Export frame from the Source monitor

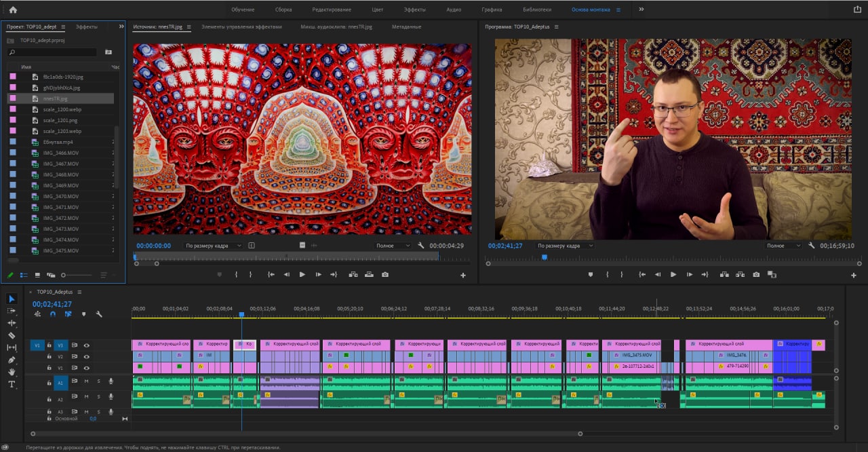pos(385,275)
